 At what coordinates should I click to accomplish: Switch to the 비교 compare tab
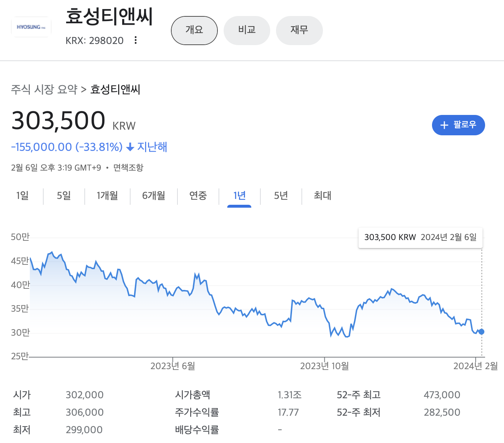(247, 31)
